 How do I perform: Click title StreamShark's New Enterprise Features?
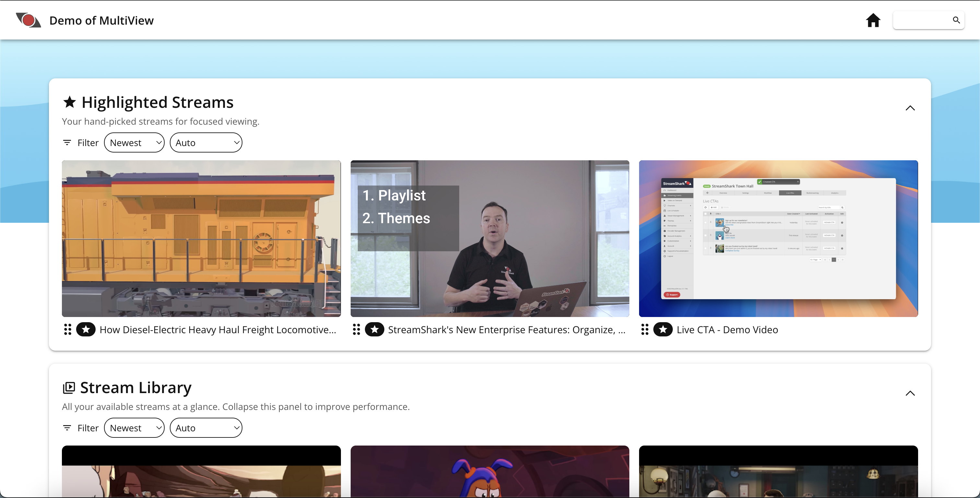pos(507,330)
